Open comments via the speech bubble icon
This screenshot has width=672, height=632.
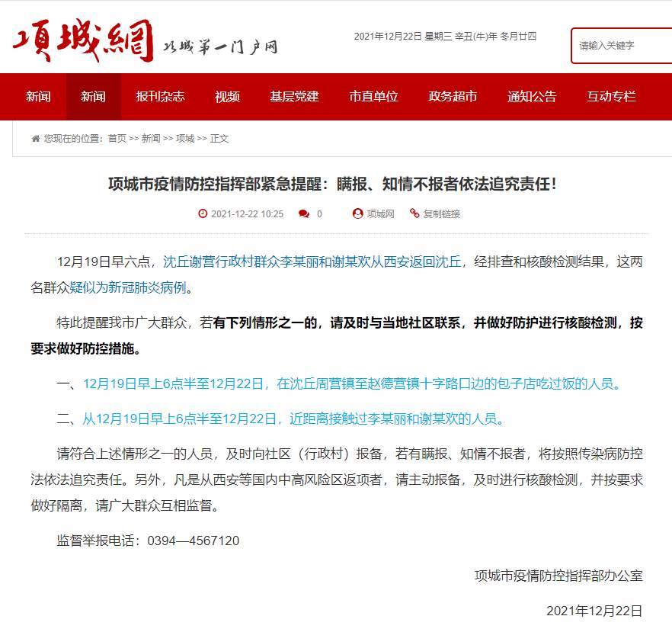coord(302,214)
